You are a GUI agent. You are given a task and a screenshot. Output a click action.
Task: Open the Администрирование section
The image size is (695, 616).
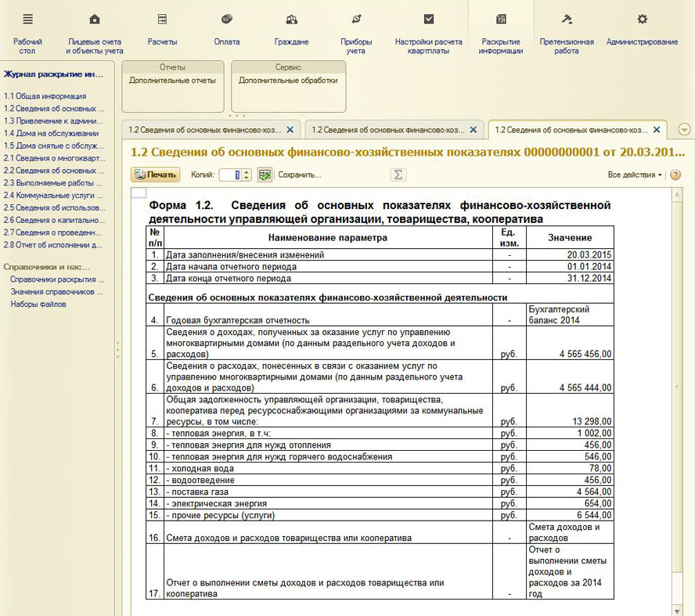(x=642, y=31)
